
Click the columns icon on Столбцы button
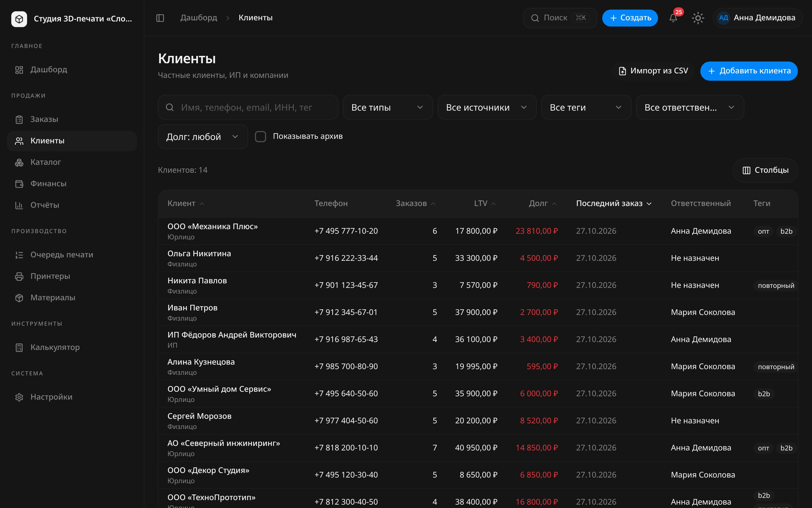746,170
